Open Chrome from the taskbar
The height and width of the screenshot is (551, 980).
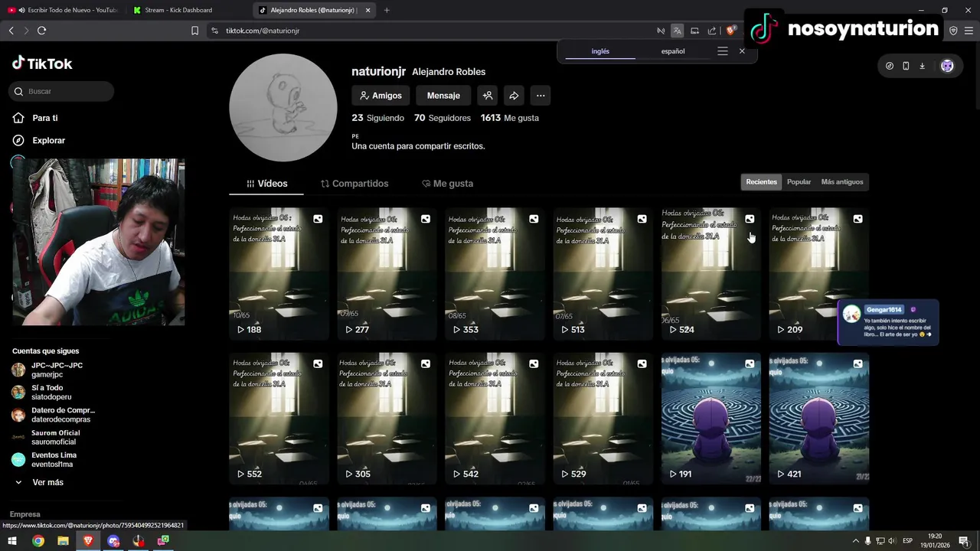tap(38, 541)
